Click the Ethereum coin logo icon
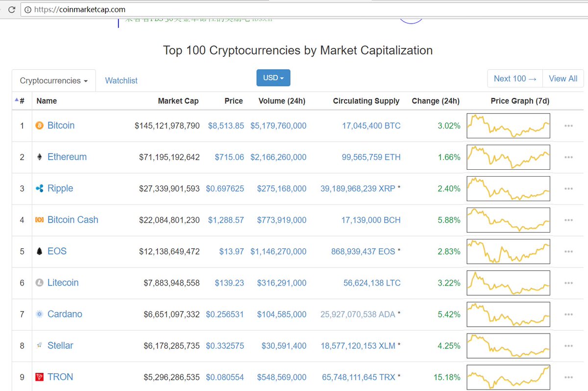Screen dimensions: 588x391 [39, 156]
